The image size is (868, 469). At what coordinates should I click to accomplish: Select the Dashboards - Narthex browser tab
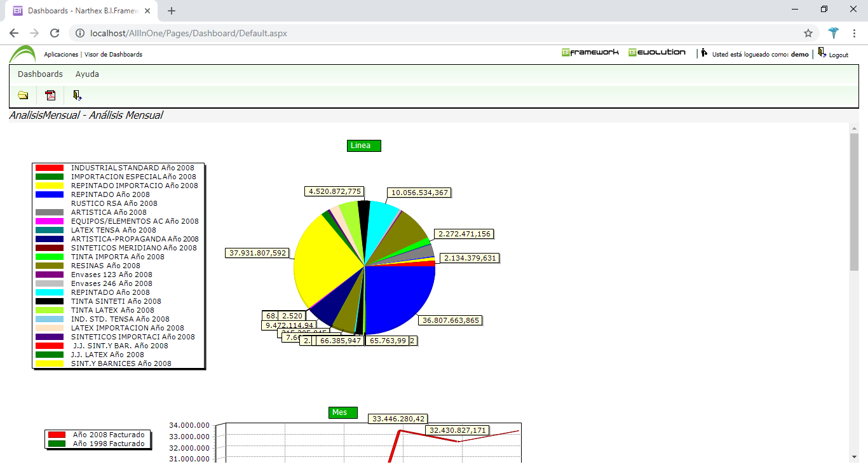83,11
